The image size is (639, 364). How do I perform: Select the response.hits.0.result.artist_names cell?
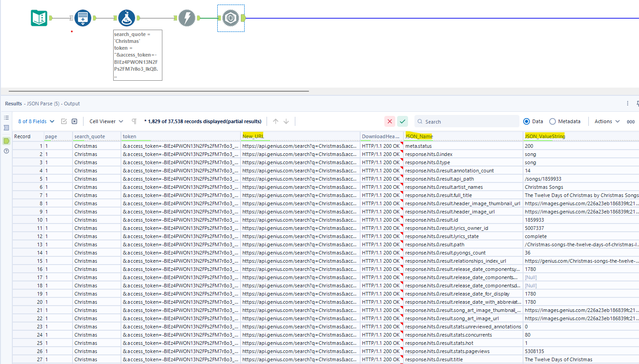(464, 187)
